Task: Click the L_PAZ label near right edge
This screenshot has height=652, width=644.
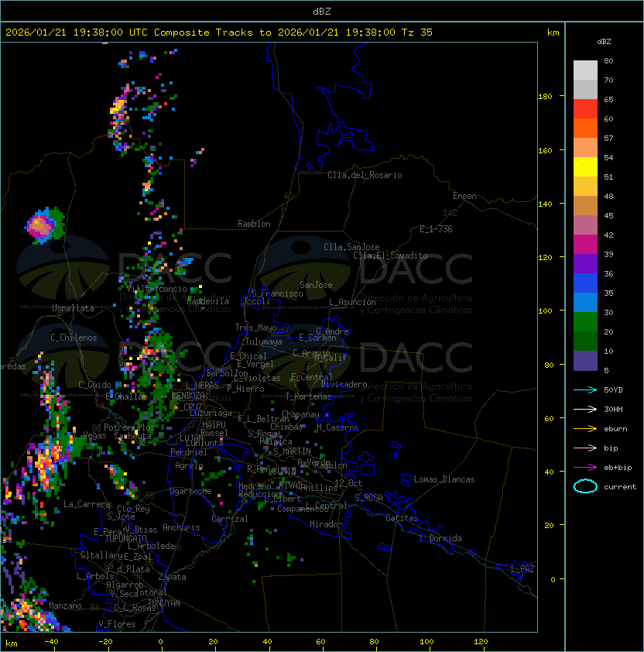Action: click(x=522, y=569)
